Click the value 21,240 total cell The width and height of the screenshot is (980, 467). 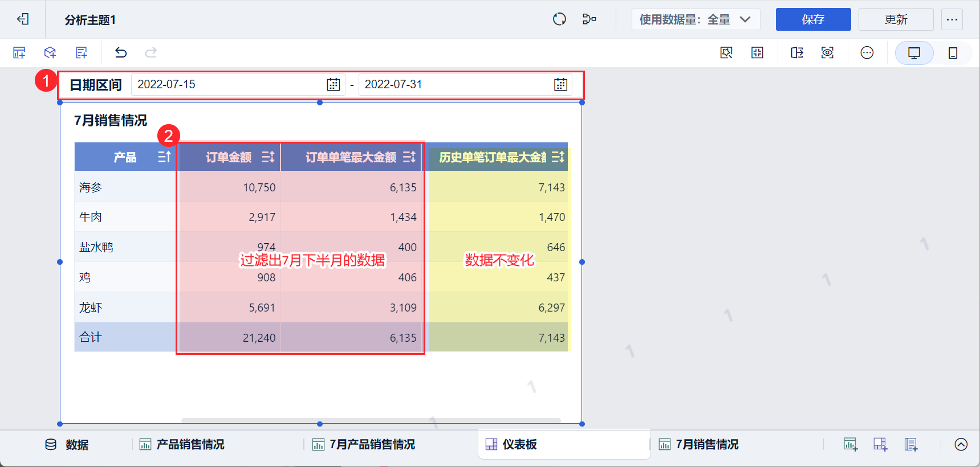(x=229, y=337)
